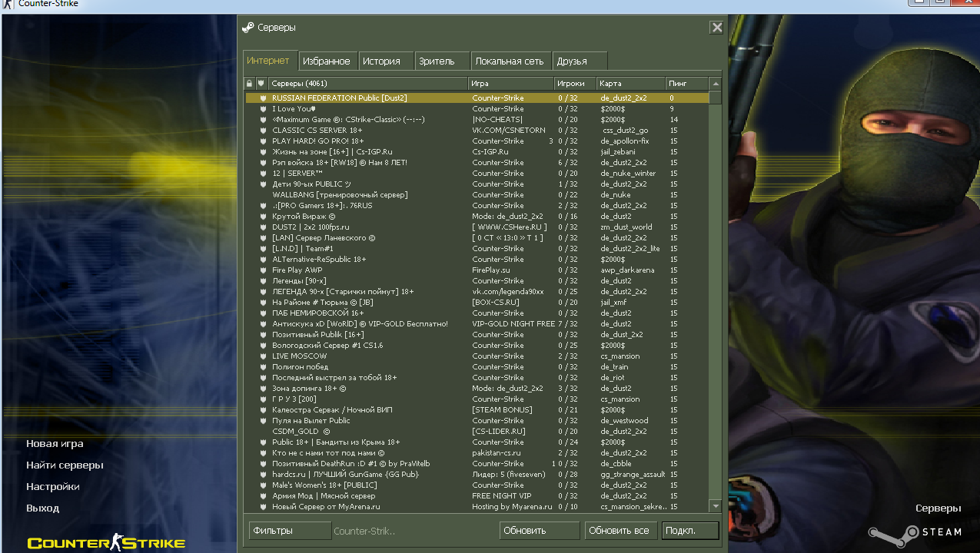
Task: Select the DUST2 | 2x2 100fps.ru server
Action: (x=477, y=227)
